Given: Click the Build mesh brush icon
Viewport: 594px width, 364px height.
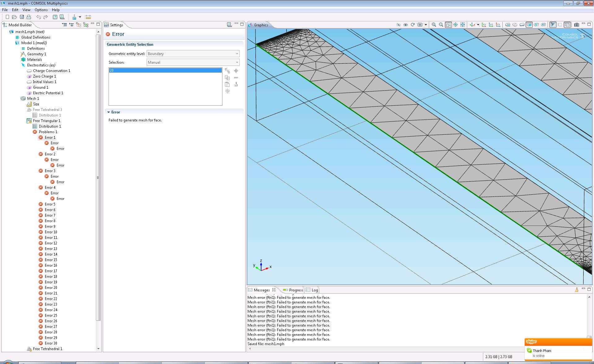Looking at the screenshot, I should (x=74, y=17).
